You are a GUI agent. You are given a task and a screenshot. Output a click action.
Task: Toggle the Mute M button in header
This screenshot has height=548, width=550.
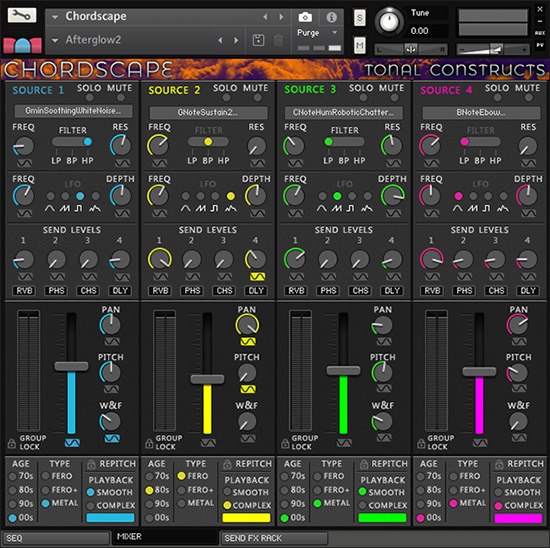(x=360, y=45)
